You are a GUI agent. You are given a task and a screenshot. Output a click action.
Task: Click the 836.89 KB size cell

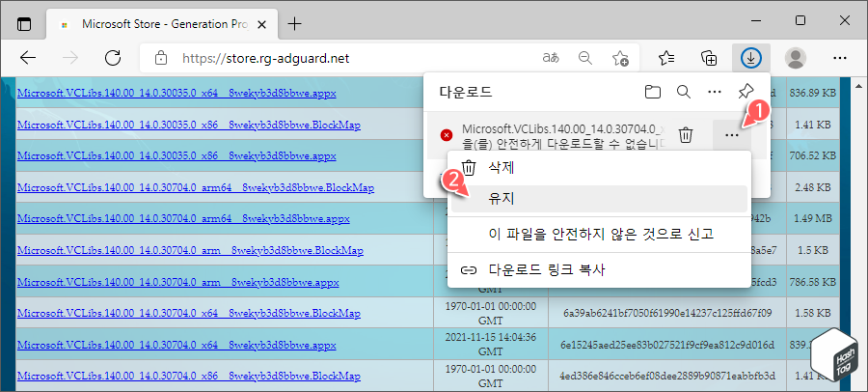813,93
